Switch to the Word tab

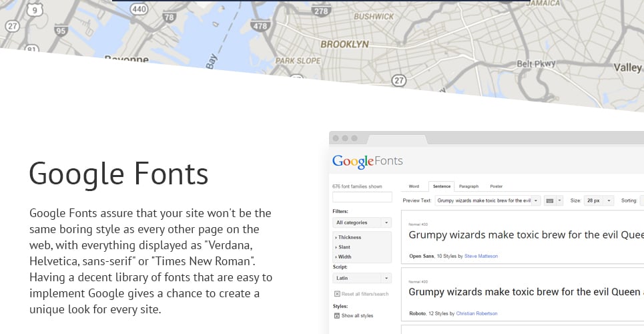click(x=414, y=186)
